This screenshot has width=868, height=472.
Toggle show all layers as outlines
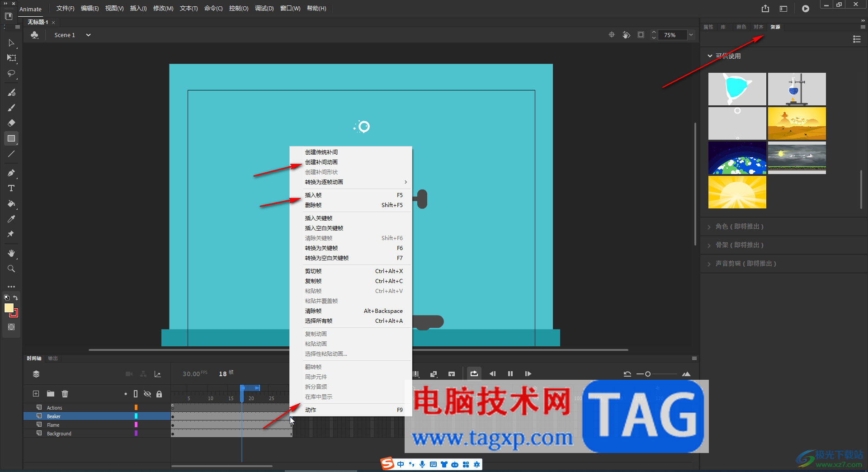pyautogui.click(x=136, y=394)
